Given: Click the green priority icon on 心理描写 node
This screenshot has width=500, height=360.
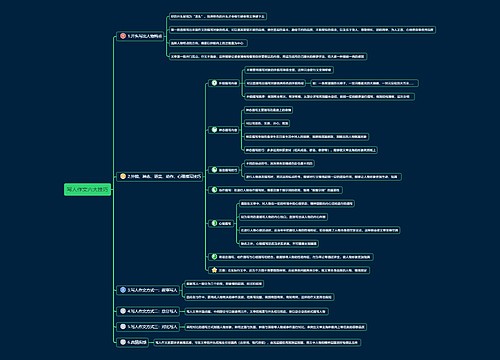Looking at the screenshot, I should pos(214,223).
